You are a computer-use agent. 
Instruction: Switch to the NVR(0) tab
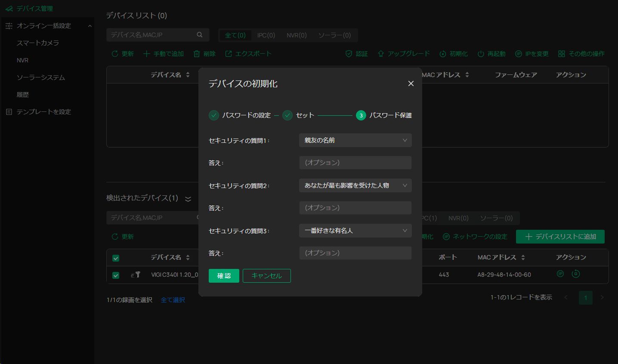(x=297, y=35)
